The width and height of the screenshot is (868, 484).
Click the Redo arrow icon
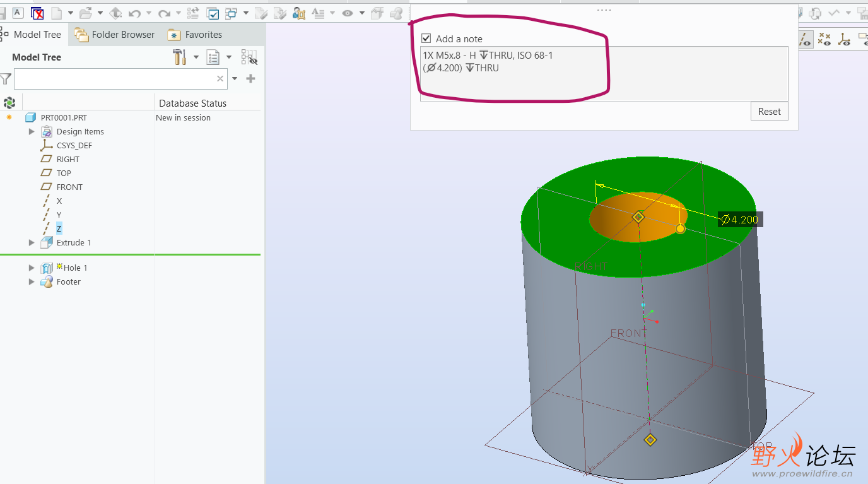click(x=164, y=13)
